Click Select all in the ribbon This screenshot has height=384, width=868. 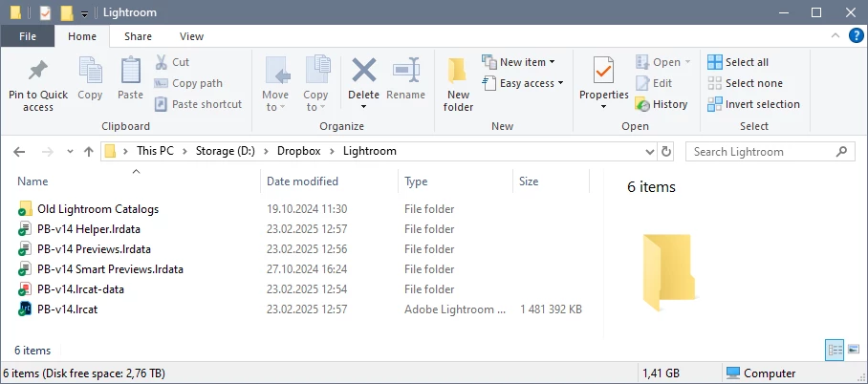(738, 62)
